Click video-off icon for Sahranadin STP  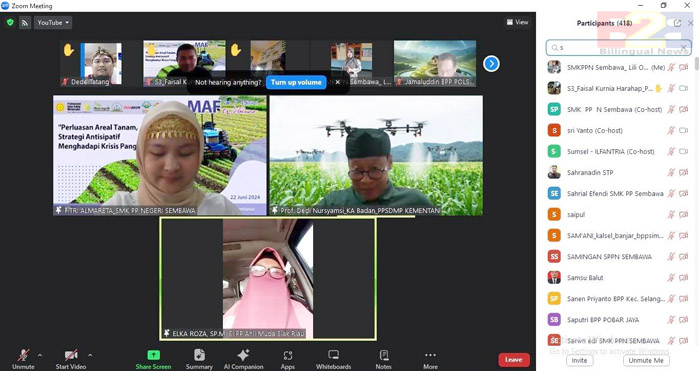[x=683, y=172]
